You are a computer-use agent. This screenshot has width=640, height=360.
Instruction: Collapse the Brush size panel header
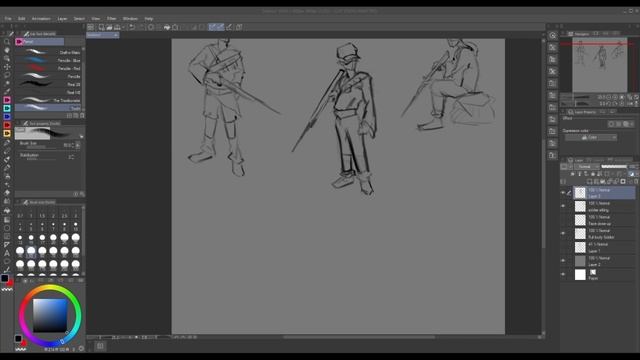[39, 202]
